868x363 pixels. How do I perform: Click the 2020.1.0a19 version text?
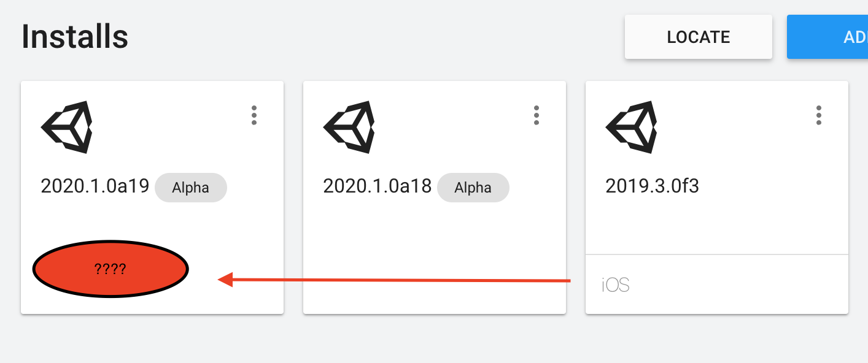point(95,186)
